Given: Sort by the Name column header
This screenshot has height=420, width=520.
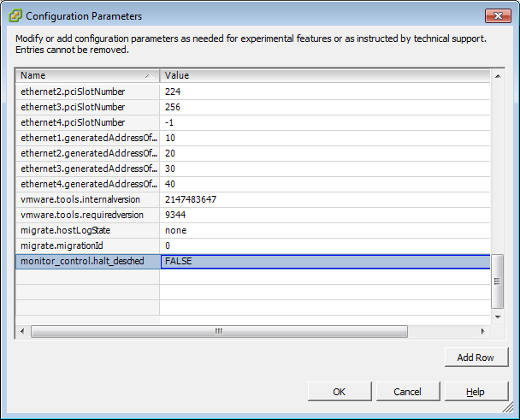Looking at the screenshot, I should [x=87, y=75].
